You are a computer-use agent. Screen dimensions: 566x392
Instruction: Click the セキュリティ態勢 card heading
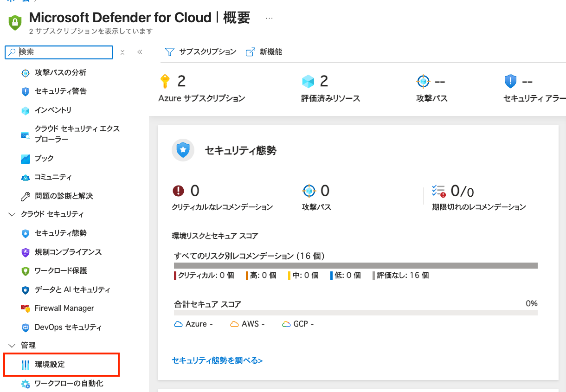pos(241,150)
